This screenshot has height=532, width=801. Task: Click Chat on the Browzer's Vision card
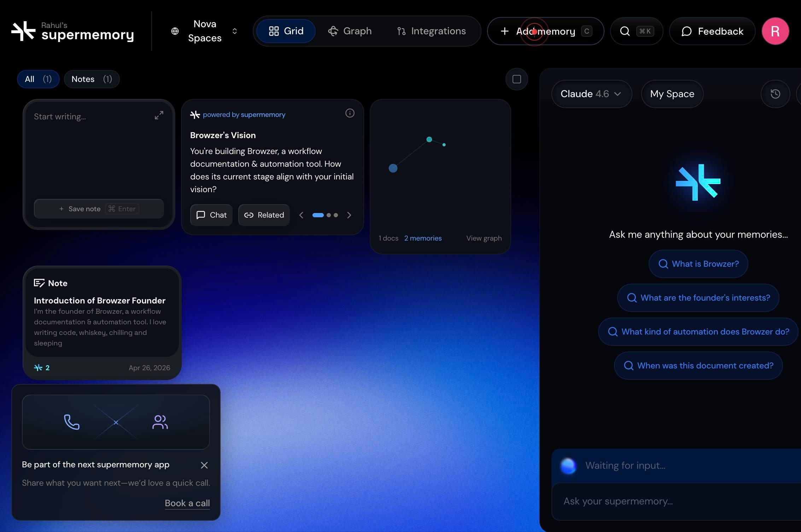(x=211, y=215)
